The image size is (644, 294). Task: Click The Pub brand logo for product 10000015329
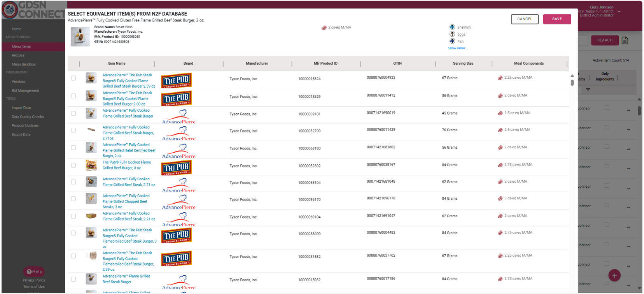177,98
